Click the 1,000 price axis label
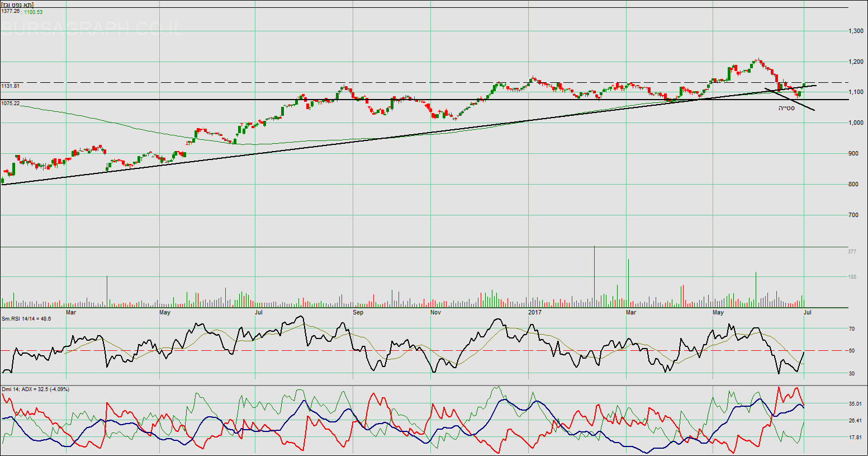The width and height of the screenshot is (868, 456). [x=856, y=123]
